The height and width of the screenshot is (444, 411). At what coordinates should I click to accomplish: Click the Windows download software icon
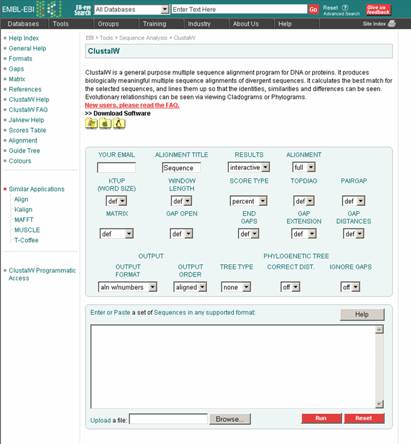pyautogui.click(x=91, y=124)
